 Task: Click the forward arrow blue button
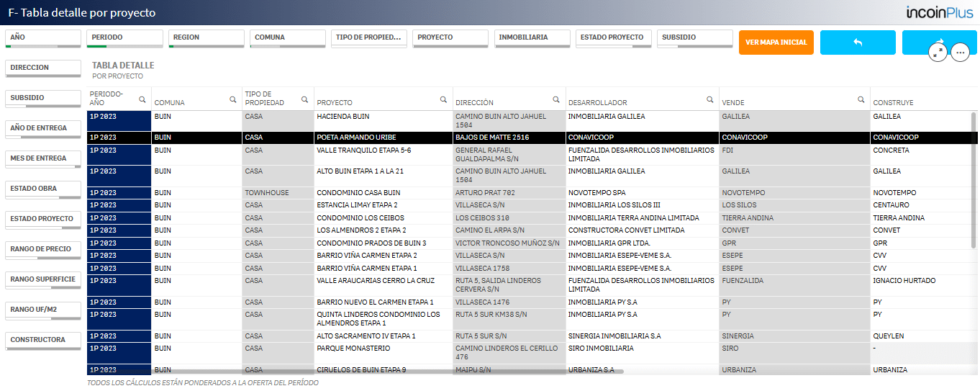coord(940,42)
